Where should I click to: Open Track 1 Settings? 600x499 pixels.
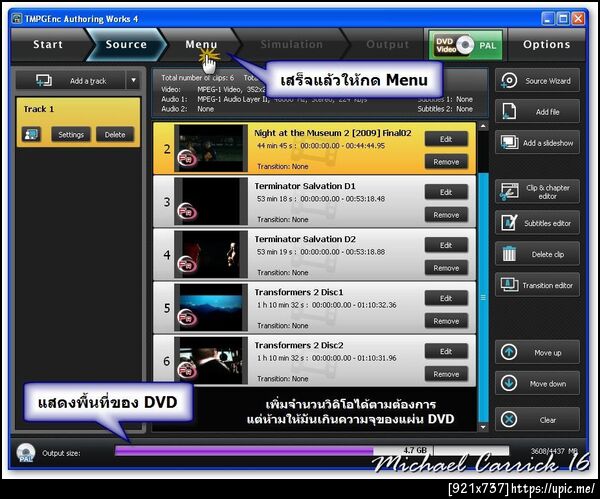coord(71,135)
